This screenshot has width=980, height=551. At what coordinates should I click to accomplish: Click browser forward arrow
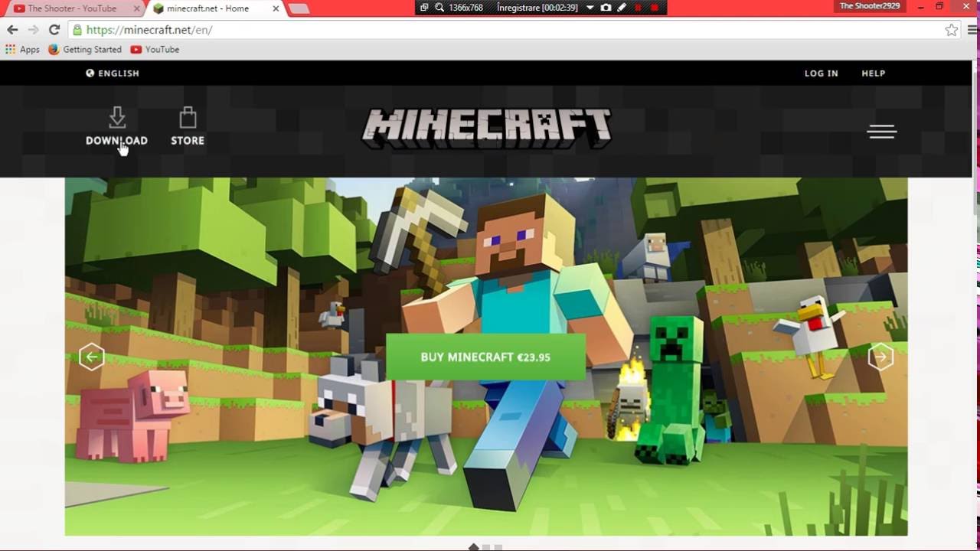[33, 30]
